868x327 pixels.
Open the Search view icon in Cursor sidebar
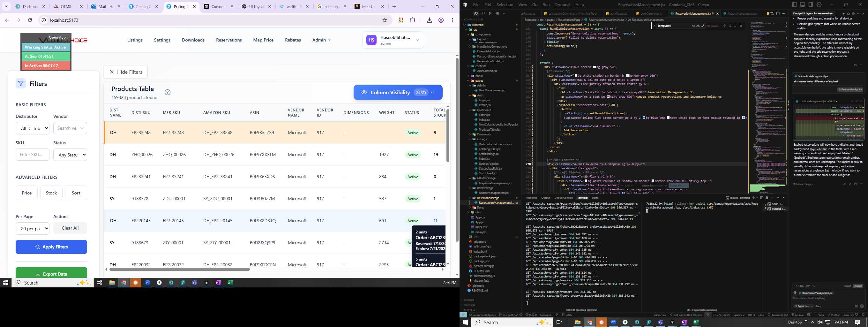pos(483,13)
